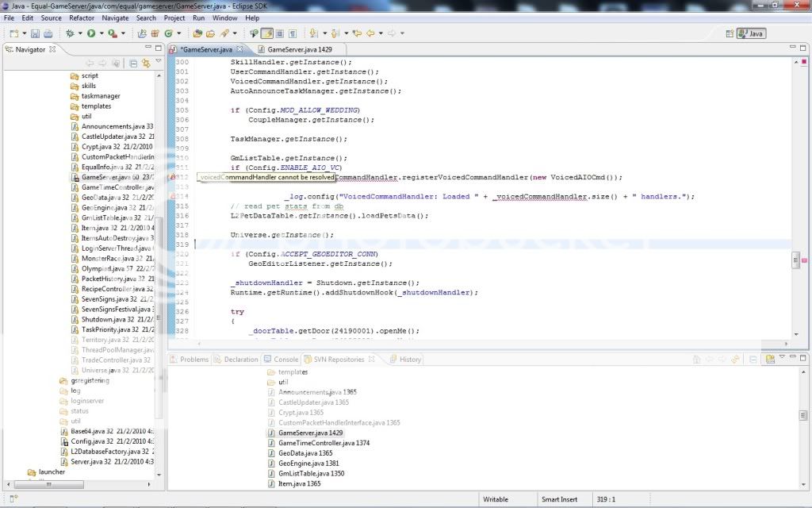Click the Print toolbar icon
The height and width of the screenshot is (508, 812).
click(48, 33)
